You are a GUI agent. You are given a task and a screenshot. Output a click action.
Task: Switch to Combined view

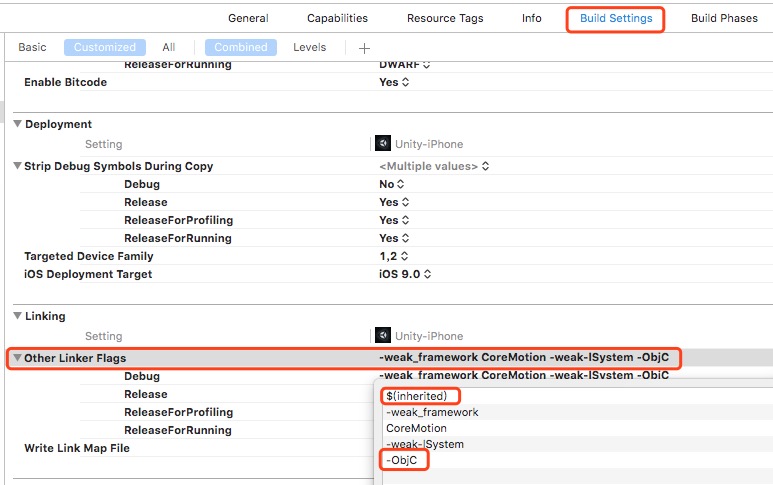[241, 47]
